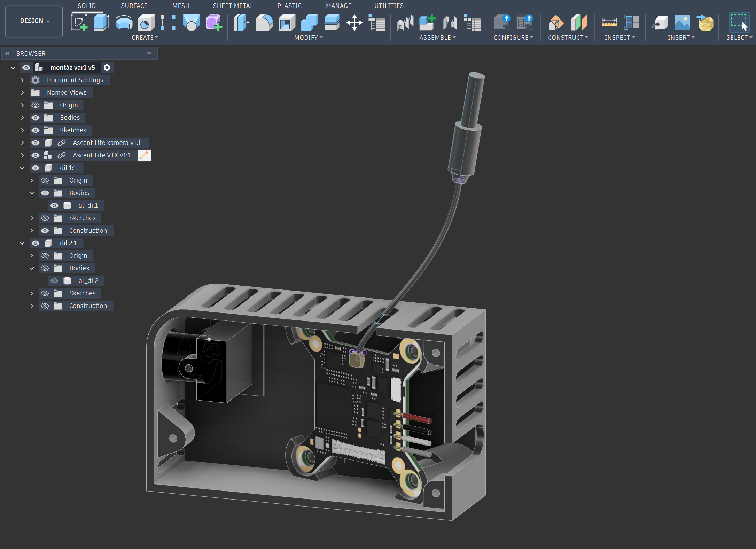Choose the Shell tool icon
Image resolution: width=756 pixels, height=549 pixels.
click(x=287, y=23)
